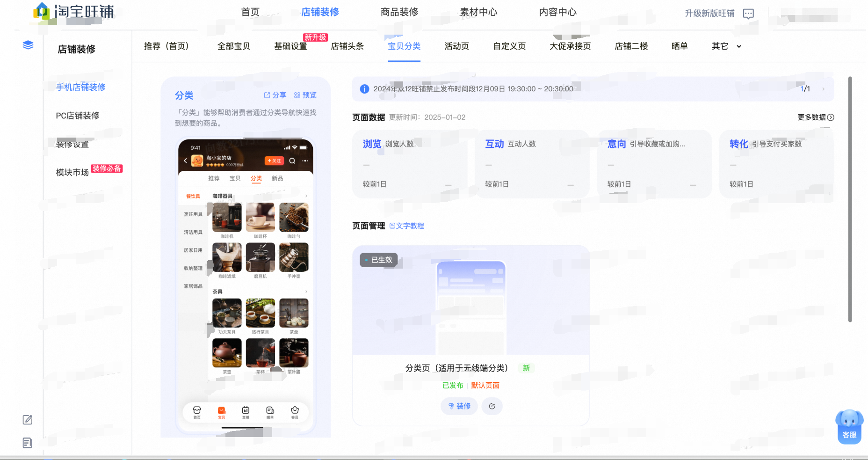Click the info icon in notice banner
868x460 pixels.
[364, 89]
